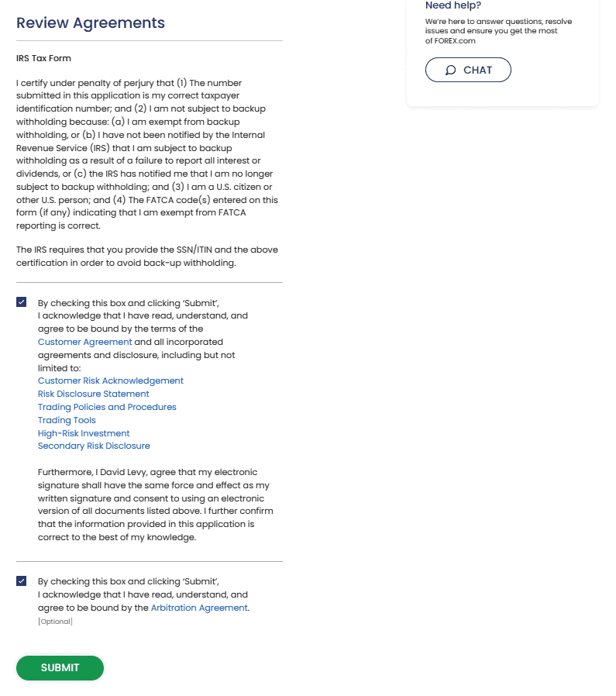Open the CHAT support button

468,70
